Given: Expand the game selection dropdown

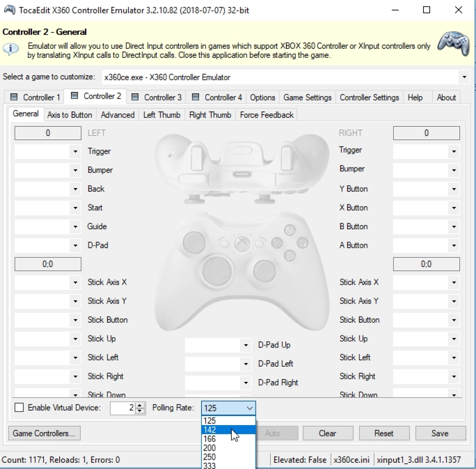Looking at the screenshot, I should pos(464,77).
